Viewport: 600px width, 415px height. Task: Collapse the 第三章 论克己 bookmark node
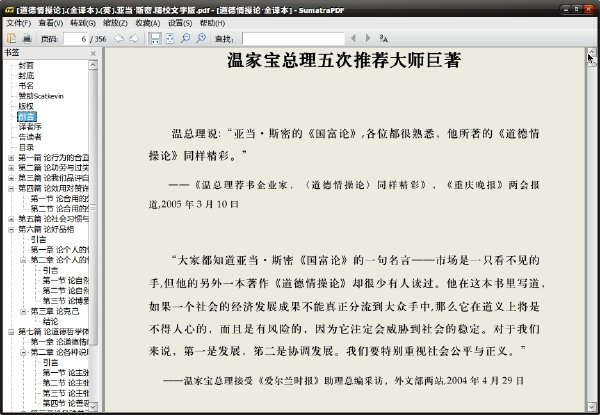point(23,311)
